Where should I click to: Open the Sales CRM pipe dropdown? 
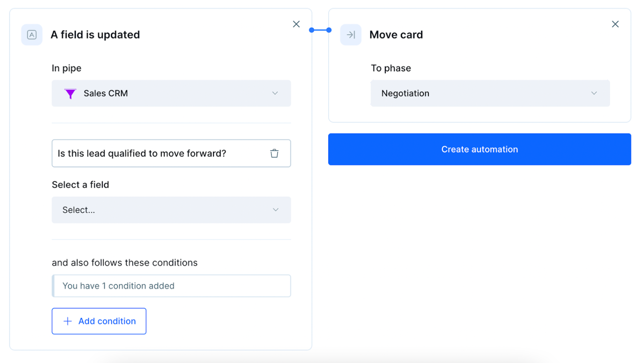pyautogui.click(x=171, y=93)
